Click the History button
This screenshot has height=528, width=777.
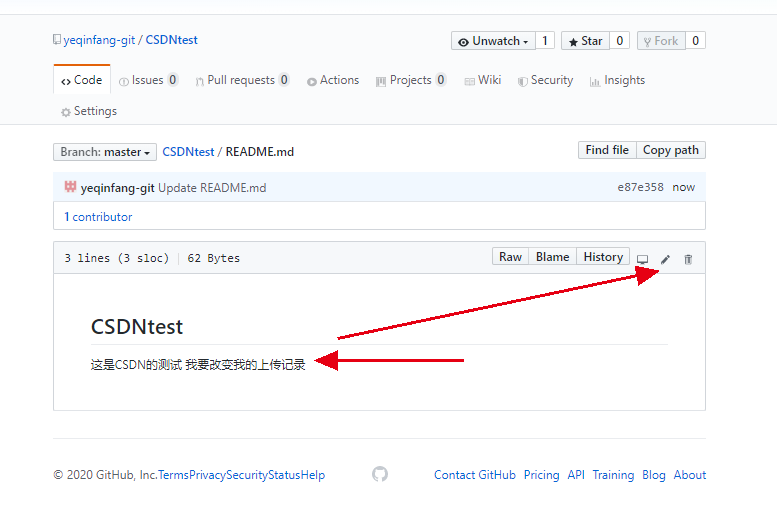click(x=603, y=257)
